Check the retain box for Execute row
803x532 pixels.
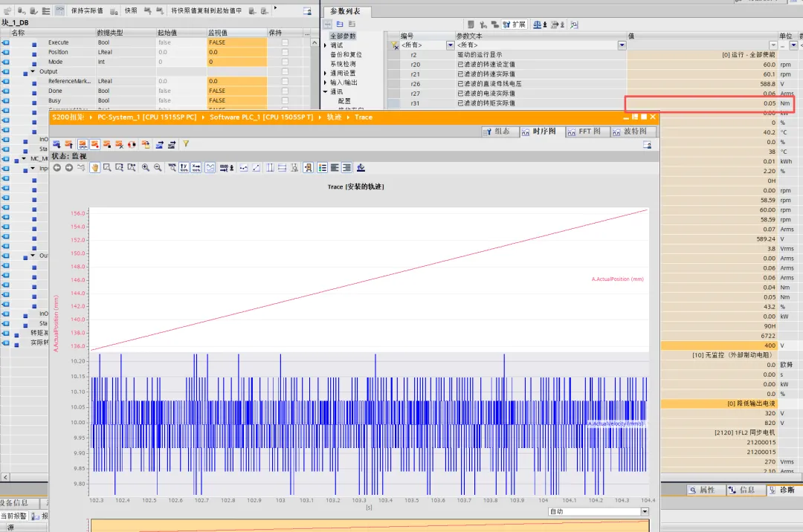285,43
